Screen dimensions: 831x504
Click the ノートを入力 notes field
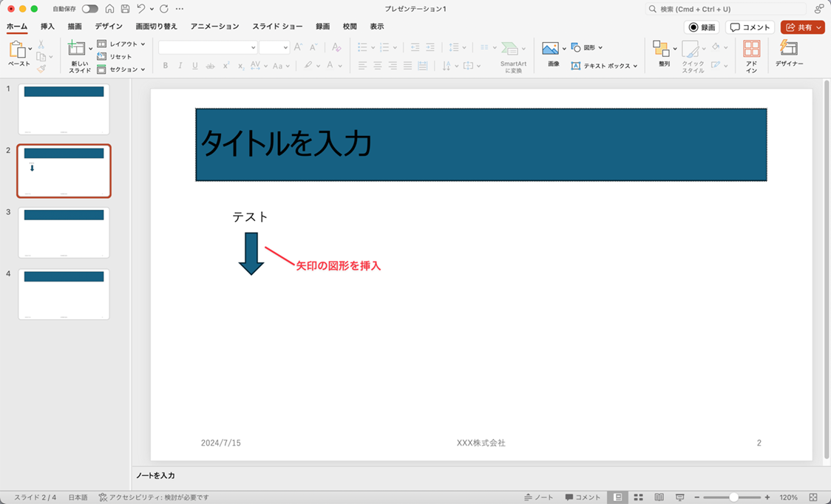tap(155, 475)
